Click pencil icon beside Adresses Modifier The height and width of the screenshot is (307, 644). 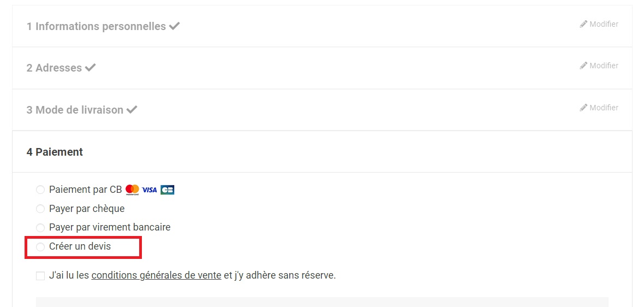pyautogui.click(x=583, y=66)
